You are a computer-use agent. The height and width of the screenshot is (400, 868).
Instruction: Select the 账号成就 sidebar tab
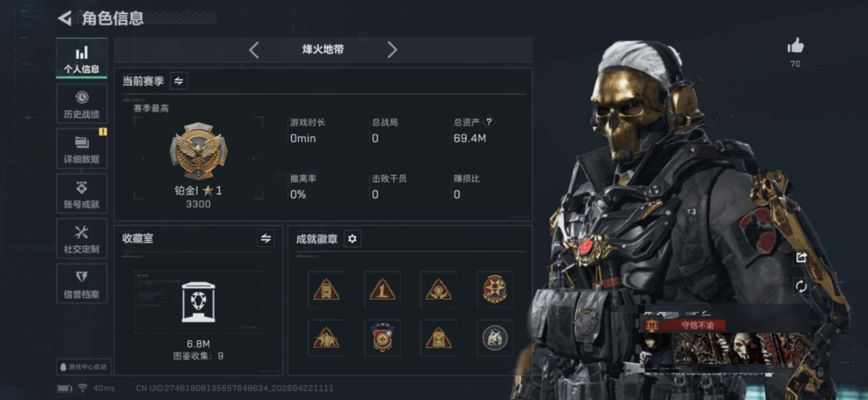82,193
